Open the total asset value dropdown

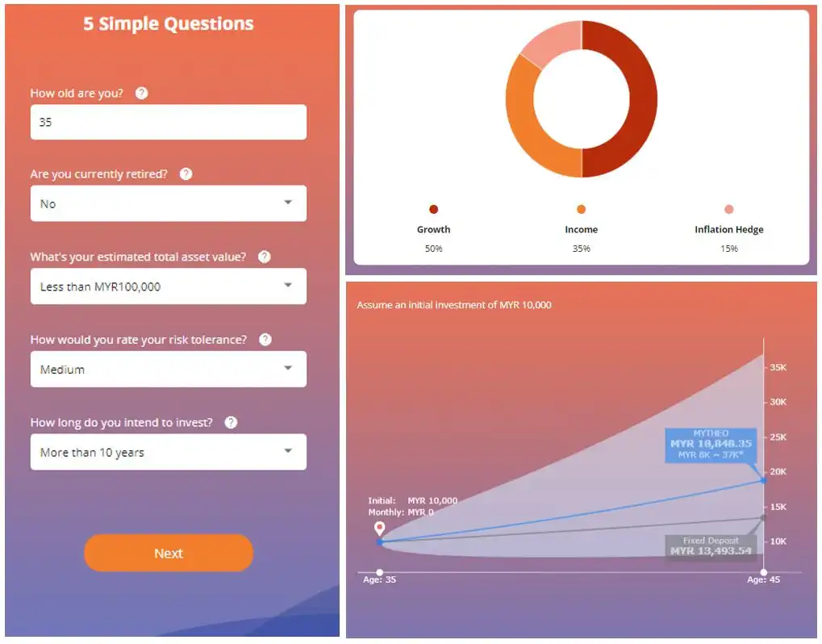[x=169, y=286]
